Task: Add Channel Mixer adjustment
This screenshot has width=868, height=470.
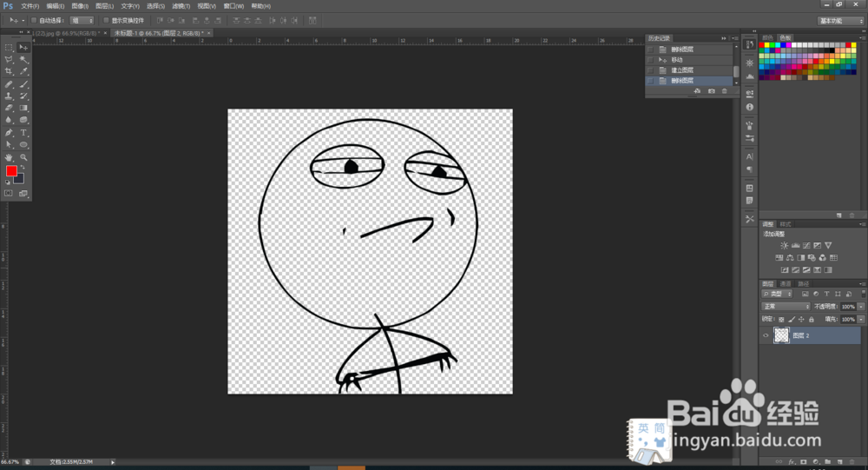Action: click(x=823, y=258)
